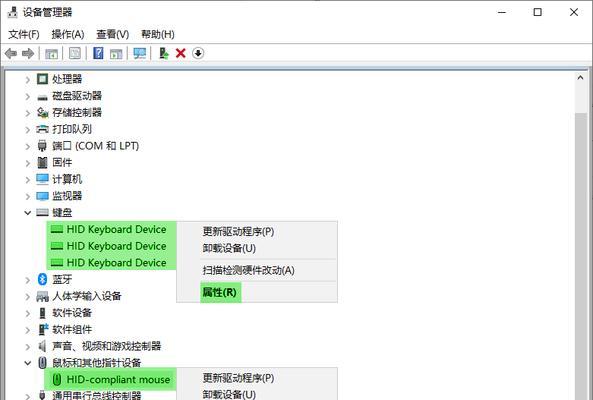This screenshot has width=593, height=400.
Task: Collapse the 键盘 category
Action: click(x=28, y=213)
